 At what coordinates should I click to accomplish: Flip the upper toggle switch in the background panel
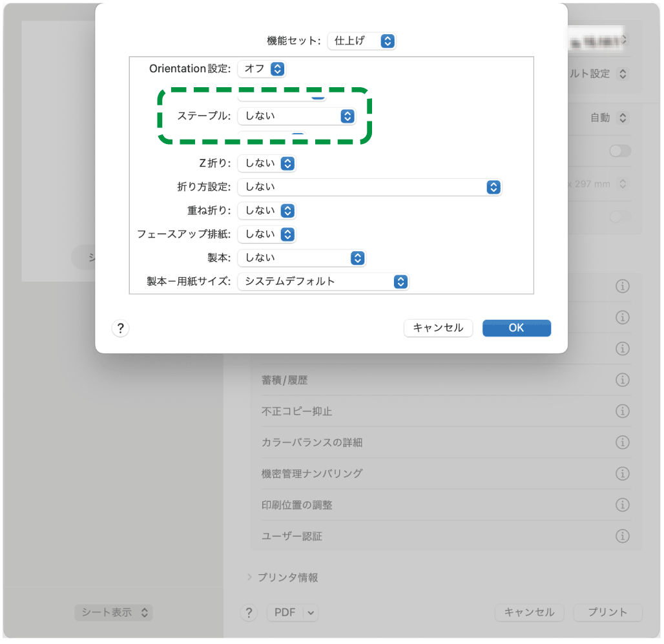[619, 151]
